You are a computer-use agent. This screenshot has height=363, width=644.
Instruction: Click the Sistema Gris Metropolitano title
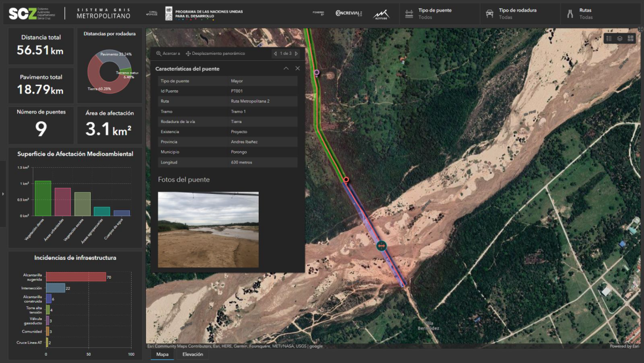(104, 14)
